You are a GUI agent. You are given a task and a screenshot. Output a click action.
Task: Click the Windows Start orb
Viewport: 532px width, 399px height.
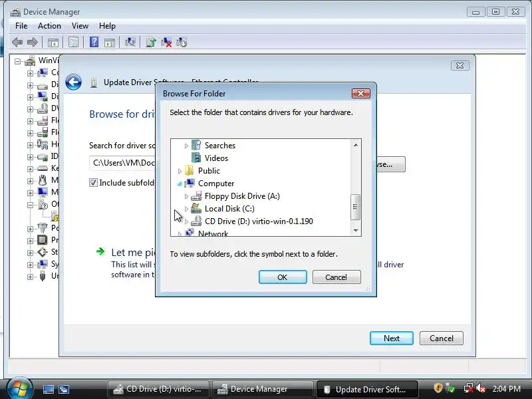point(19,389)
